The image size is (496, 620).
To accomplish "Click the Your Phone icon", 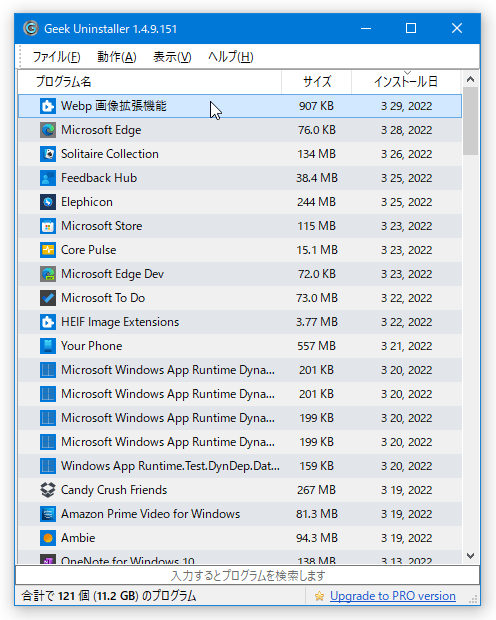I will (x=48, y=346).
